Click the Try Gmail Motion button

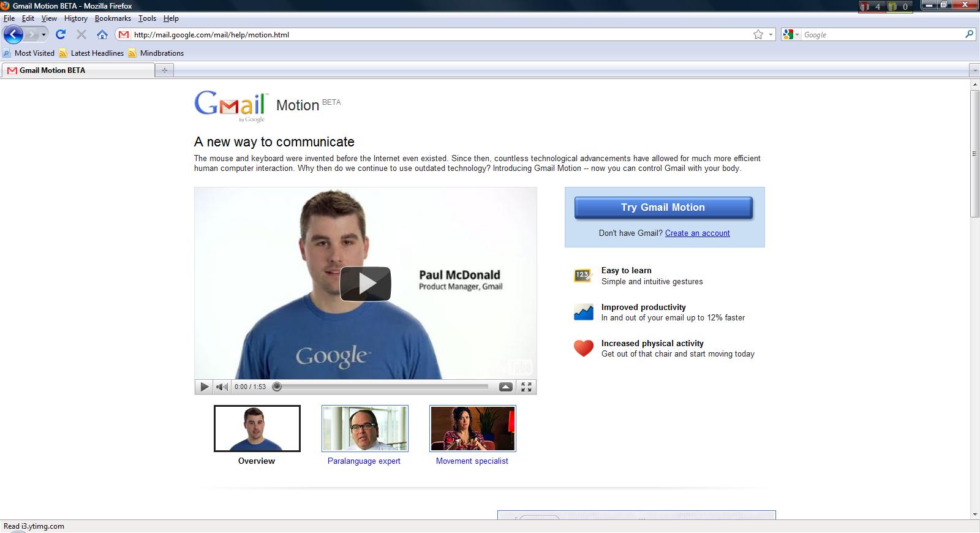click(663, 208)
